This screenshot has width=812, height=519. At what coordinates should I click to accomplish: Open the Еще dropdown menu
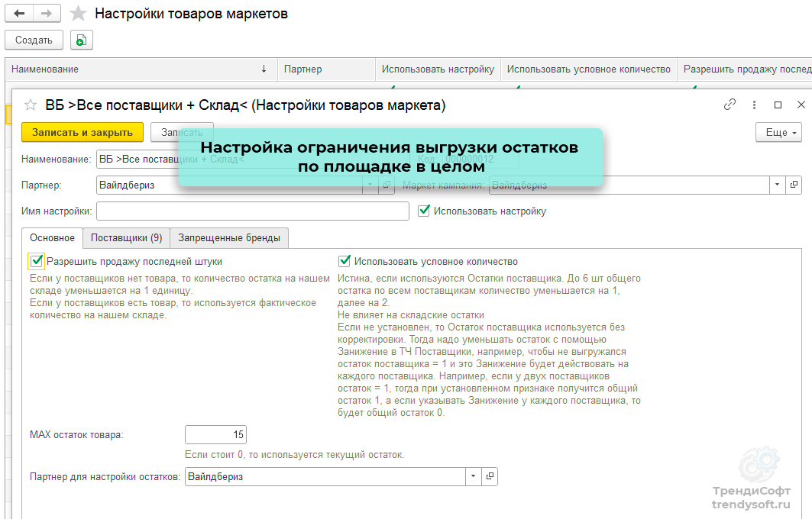click(779, 133)
